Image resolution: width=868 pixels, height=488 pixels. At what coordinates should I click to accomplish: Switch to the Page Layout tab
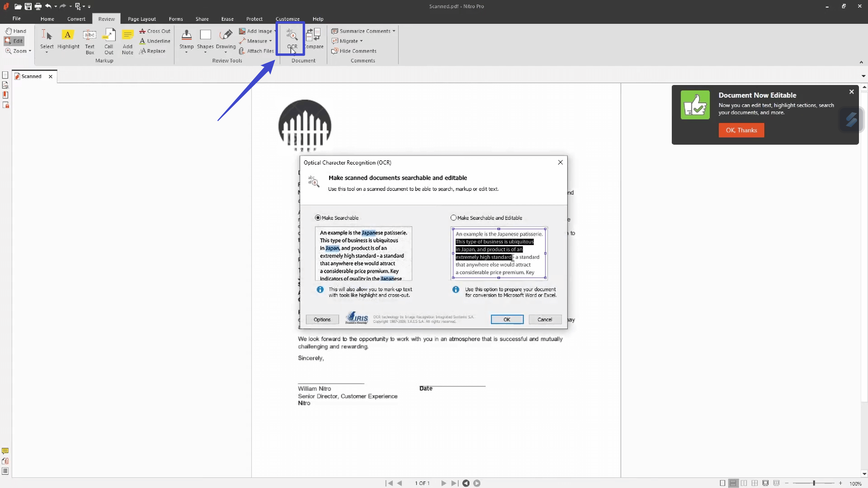click(x=142, y=19)
